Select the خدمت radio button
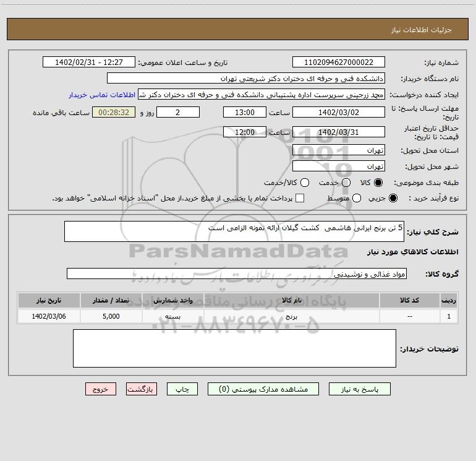This screenshot has width=476, height=461. pos(346,183)
